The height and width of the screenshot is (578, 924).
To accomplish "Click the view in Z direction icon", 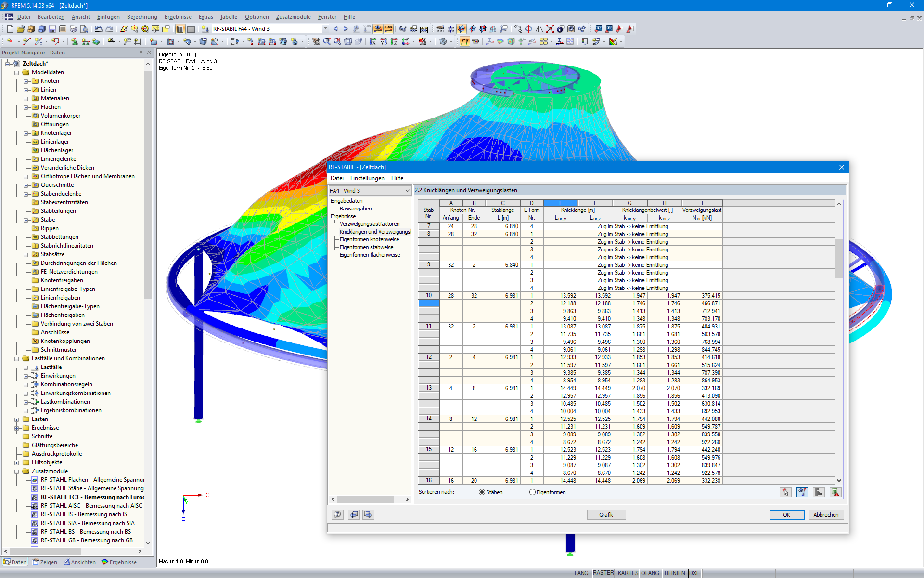I will [394, 41].
